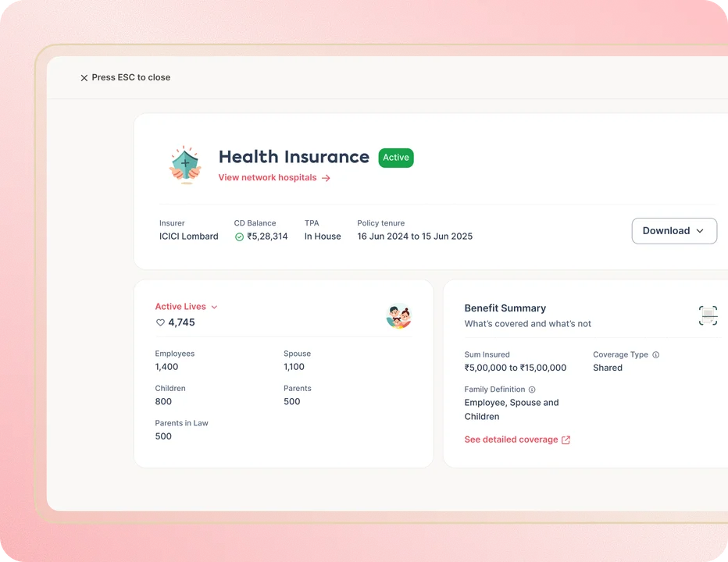Toggle the Active Lives filter
Image resolution: width=728 pixels, height=562 pixels.
[181, 307]
